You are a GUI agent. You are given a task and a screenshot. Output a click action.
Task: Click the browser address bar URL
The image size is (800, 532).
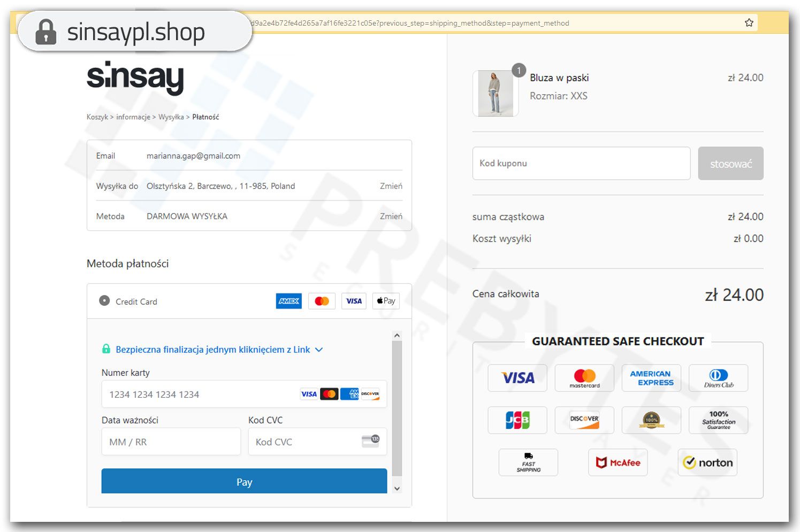(x=409, y=23)
